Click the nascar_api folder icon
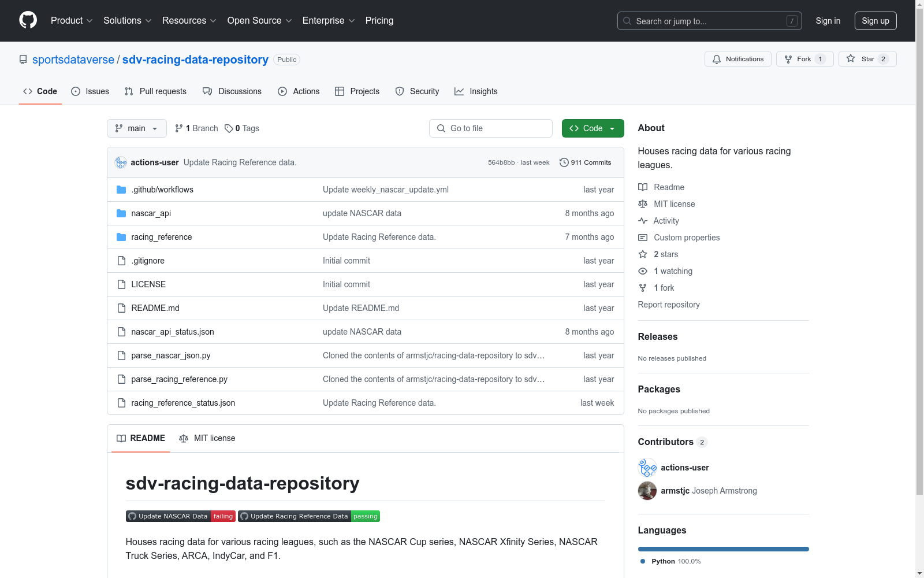The height and width of the screenshot is (578, 924). 121,213
